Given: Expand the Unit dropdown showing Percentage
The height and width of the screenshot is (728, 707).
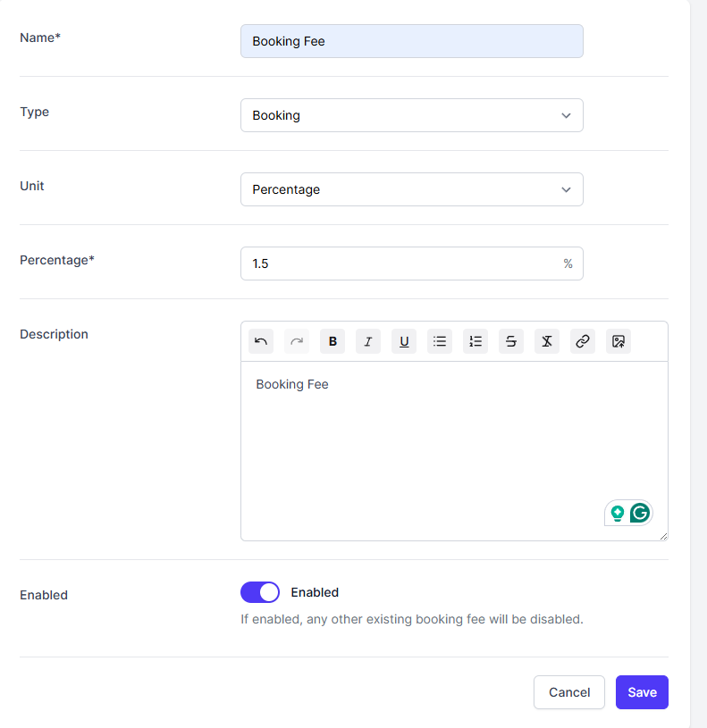Looking at the screenshot, I should pos(411,189).
